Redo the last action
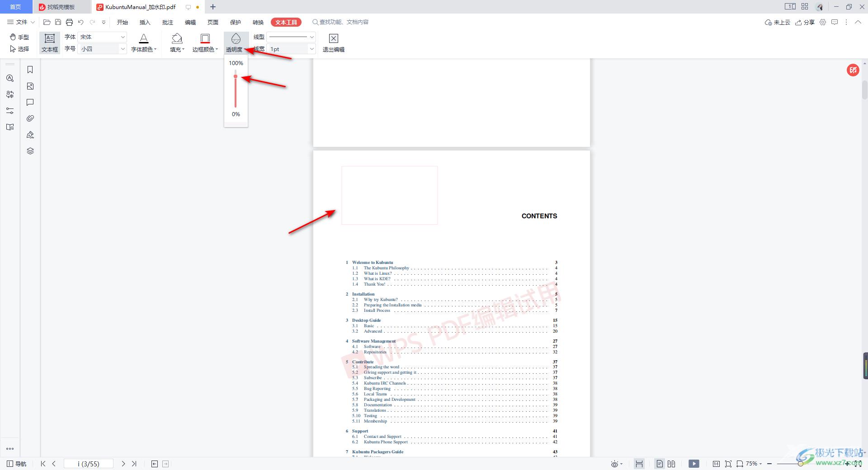This screenshot has height=470, width=868. [x=92, y=22]
